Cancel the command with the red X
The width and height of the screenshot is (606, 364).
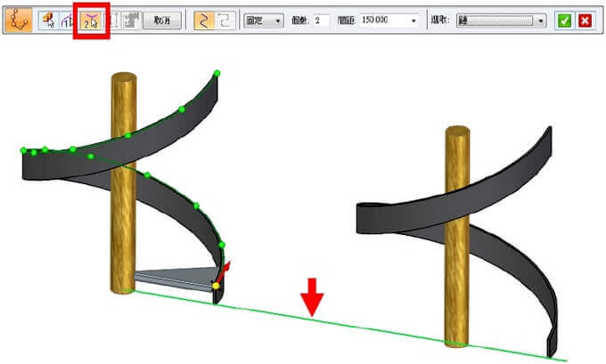584,20
